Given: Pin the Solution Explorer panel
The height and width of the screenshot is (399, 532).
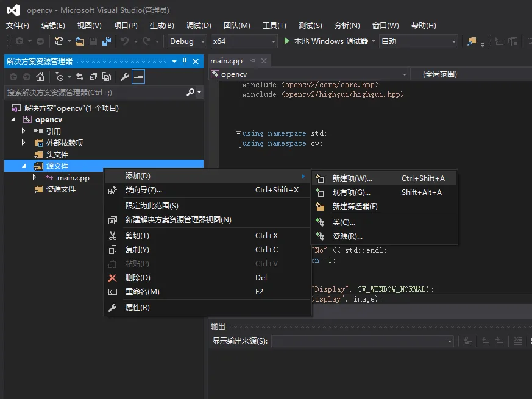Looking at the screenshot, I should pyautogui.click(x=185, y=61).
